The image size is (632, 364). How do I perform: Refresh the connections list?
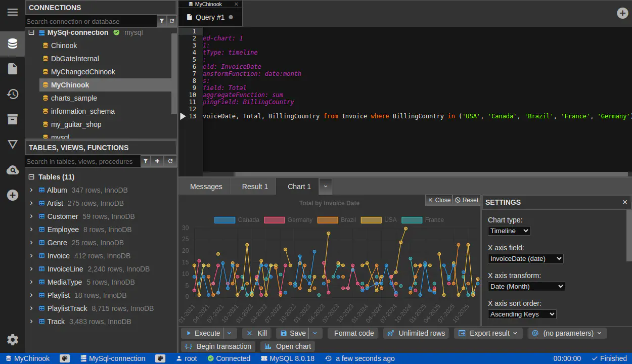pos(172,21)
